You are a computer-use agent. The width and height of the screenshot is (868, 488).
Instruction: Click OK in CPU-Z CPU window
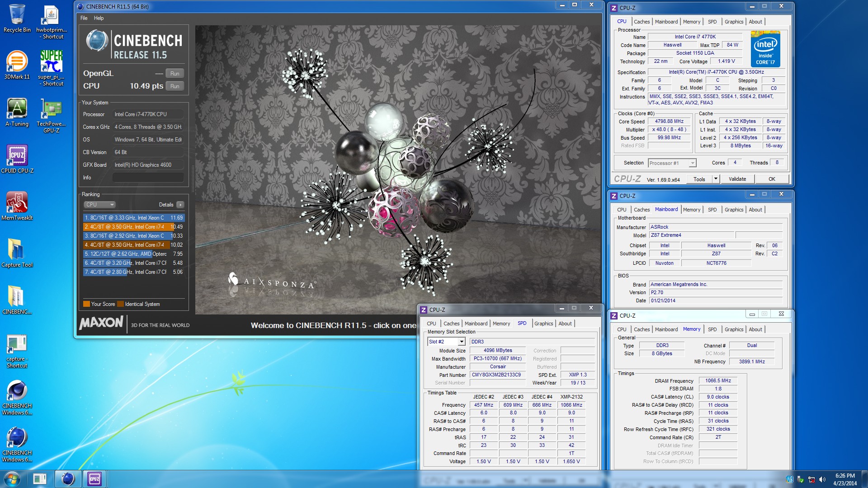pyautogui.click(x=772, y=179)
